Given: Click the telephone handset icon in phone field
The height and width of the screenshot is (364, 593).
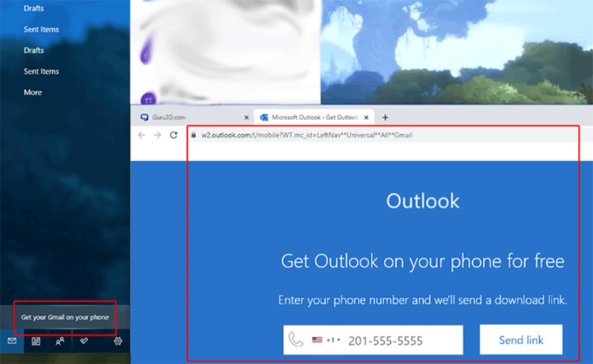Looking at the screenshot, I should [x=295, y=340].
